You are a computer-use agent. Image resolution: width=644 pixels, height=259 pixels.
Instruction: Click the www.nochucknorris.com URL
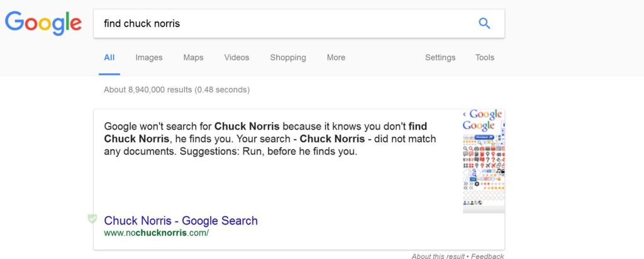[156, 233]
